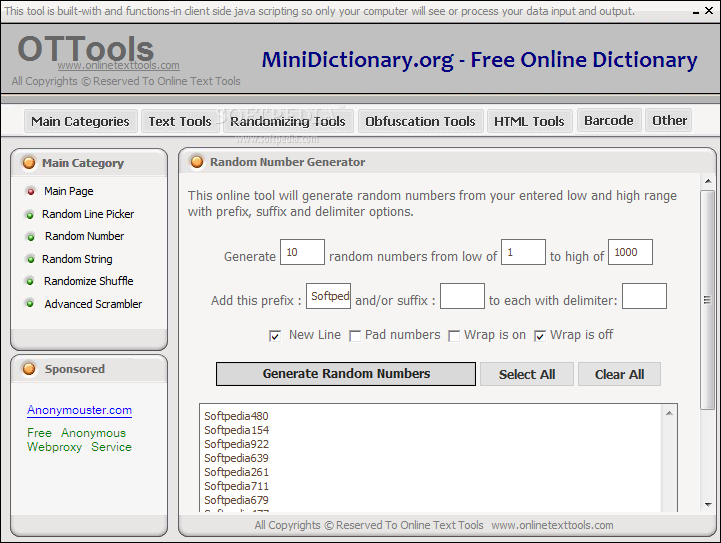Open the Other menu
Viewport: 721px width, 543px height.
click(x=669, y=120)
